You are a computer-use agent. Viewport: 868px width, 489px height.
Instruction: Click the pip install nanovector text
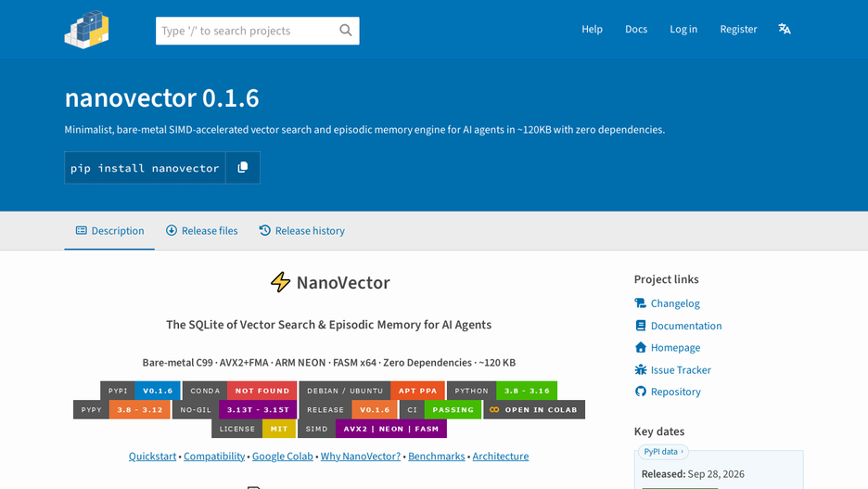(x=145, y=168)
